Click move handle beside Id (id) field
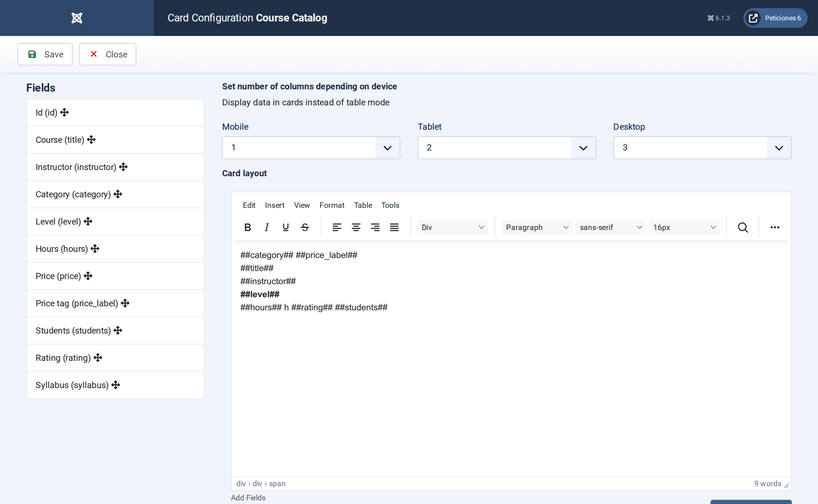The width and height of the screenshot is (818, 504). (x=64, y=112)
